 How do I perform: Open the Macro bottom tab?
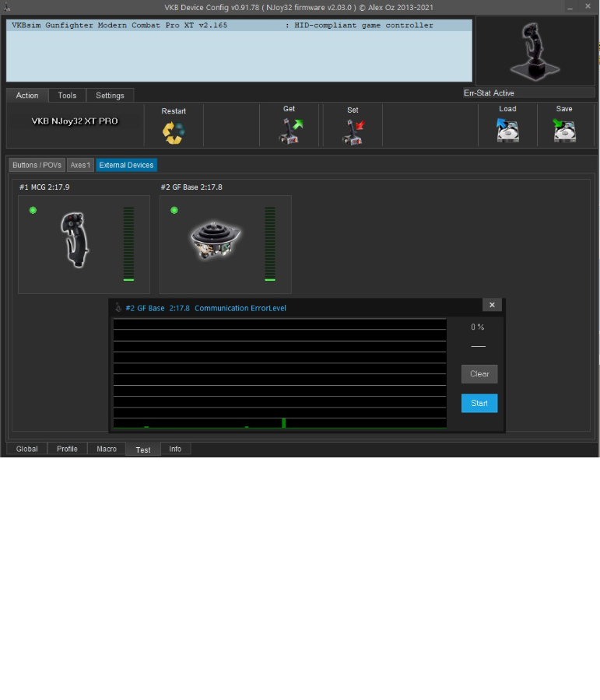click(107, 449)
